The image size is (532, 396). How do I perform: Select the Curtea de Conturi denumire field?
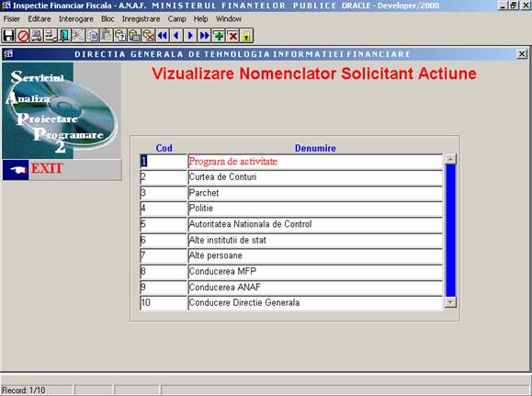click(315, 177)
